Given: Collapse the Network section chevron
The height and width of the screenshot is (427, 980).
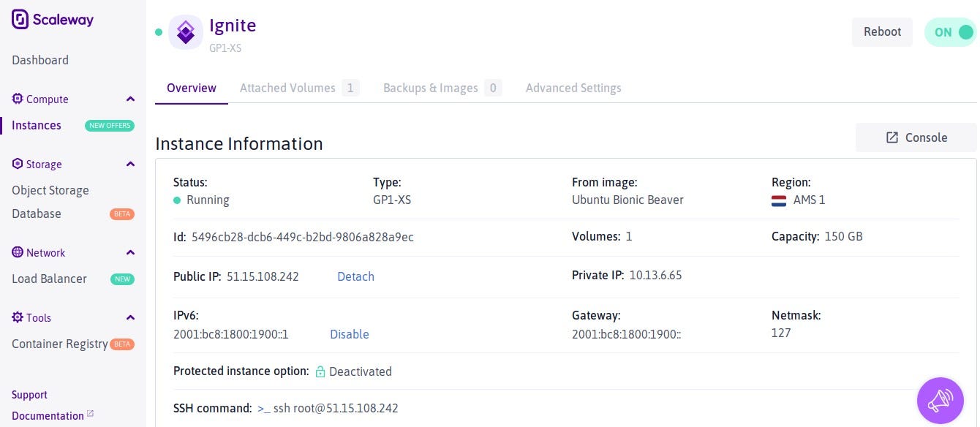Looking at the screenshot, I should 130,252.
